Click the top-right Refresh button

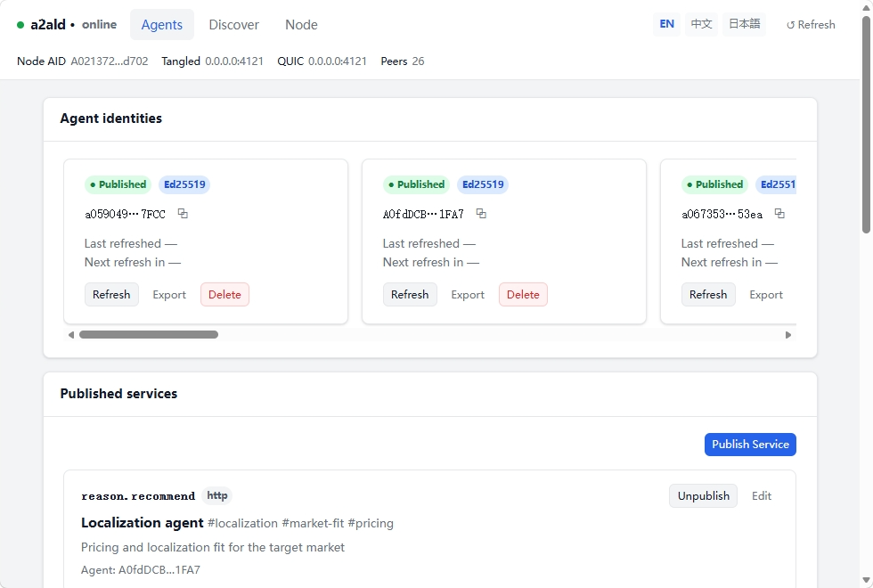(x=811, y=25)
